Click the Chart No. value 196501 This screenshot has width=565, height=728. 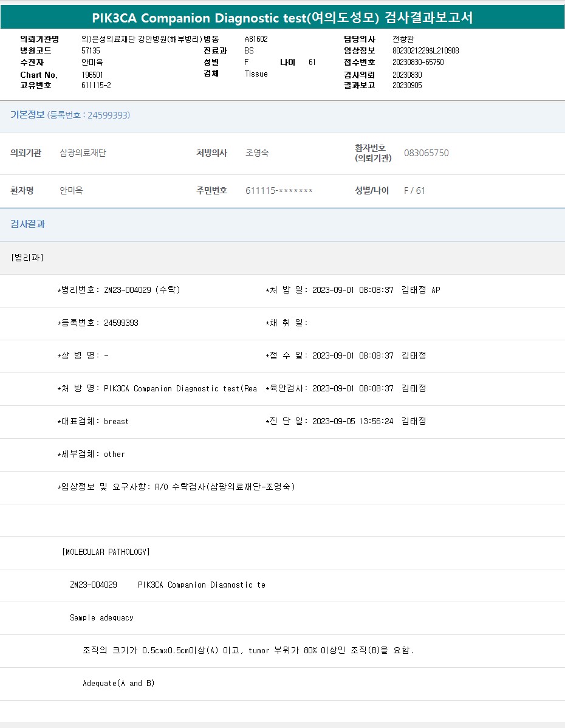pos(93,75)
